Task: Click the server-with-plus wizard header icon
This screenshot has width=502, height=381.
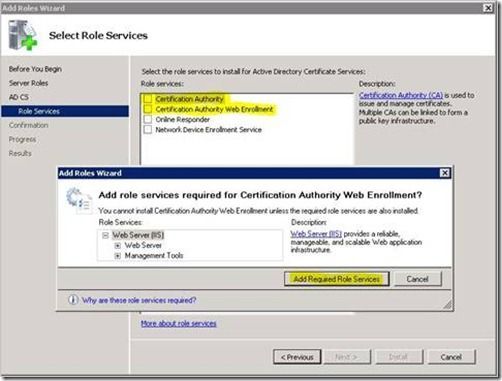Action: (x=23, y=35)
